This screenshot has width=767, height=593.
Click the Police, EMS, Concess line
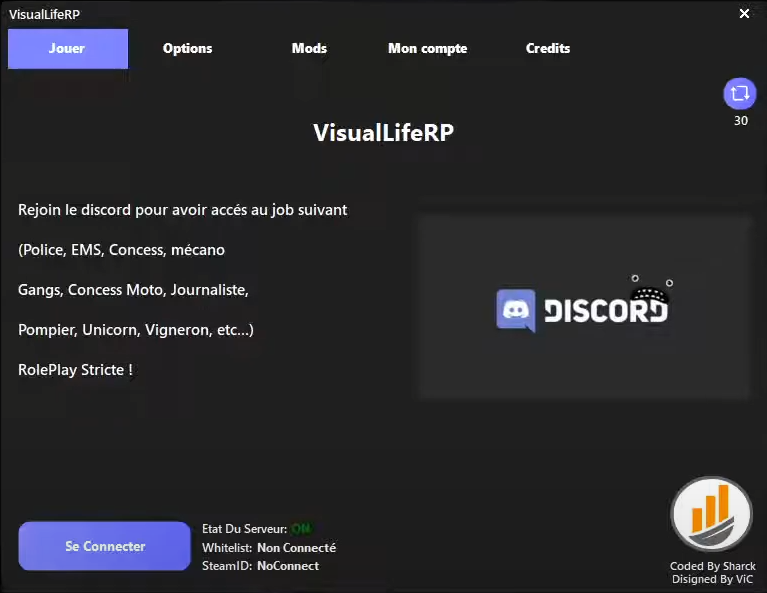tap(121, 250)
